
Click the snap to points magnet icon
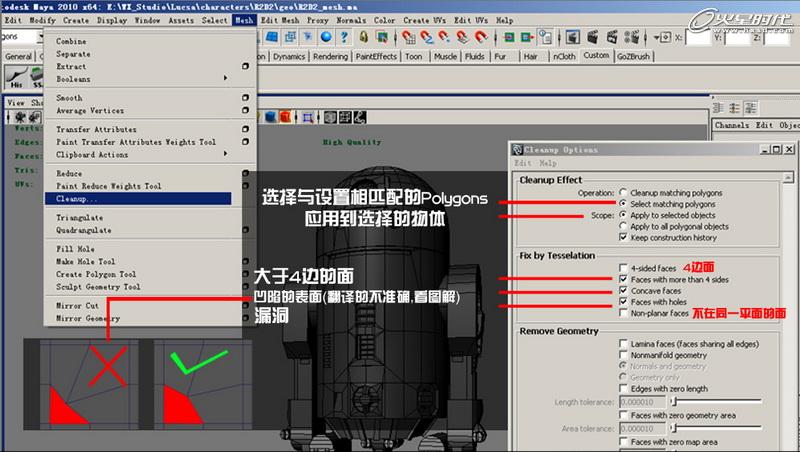[x=444, y=37]
